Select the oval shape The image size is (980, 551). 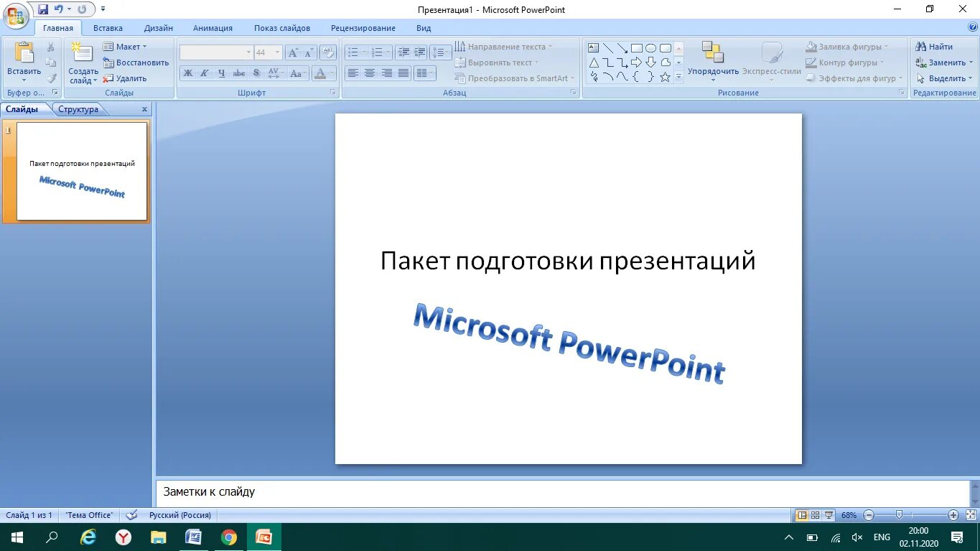coord(650,48)
